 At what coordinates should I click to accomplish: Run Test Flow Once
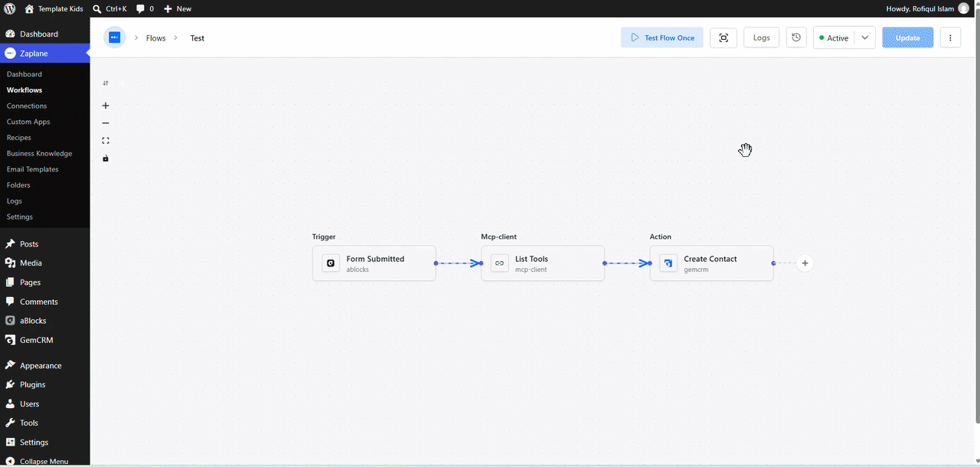pos(662,38)
